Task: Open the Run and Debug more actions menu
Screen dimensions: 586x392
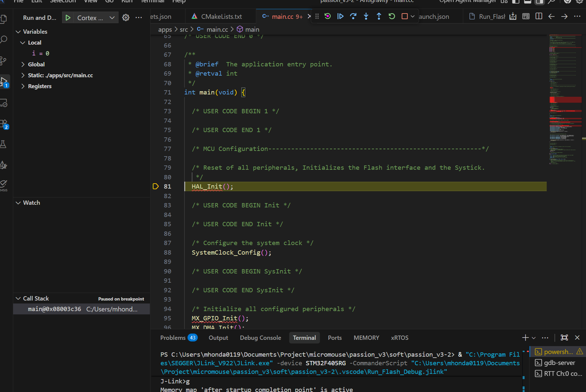Action: pyautogui.click(x=139, y=18)
